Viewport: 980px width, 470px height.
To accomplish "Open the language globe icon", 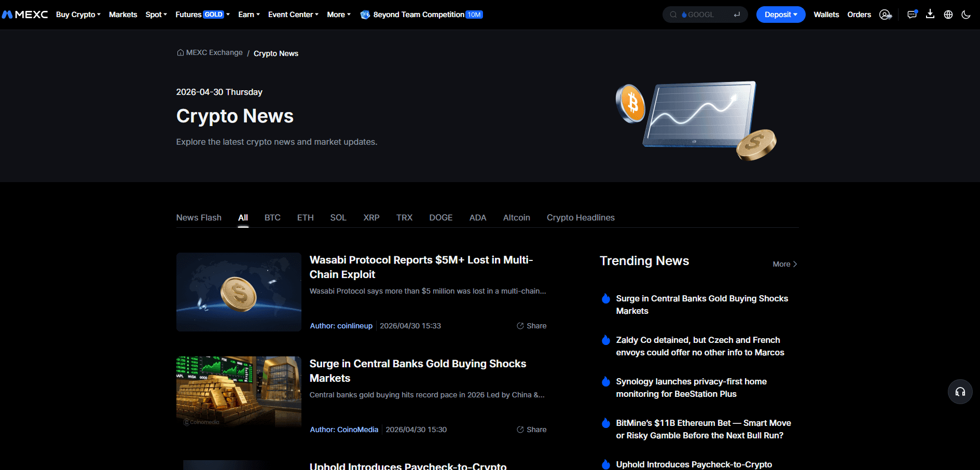I will point(948,15).
